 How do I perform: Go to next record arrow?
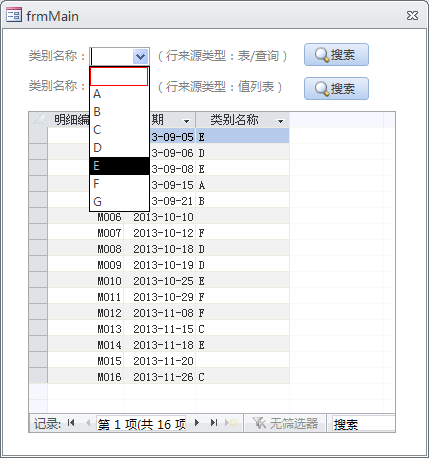pyautogui.click(x=197, y=423)
